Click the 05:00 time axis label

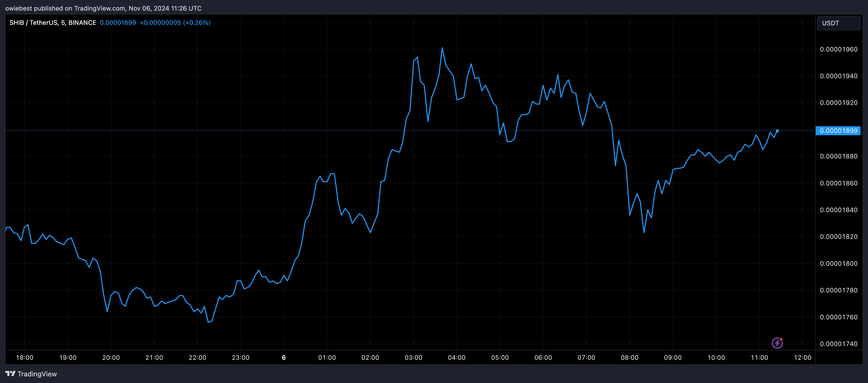point(500,357)
